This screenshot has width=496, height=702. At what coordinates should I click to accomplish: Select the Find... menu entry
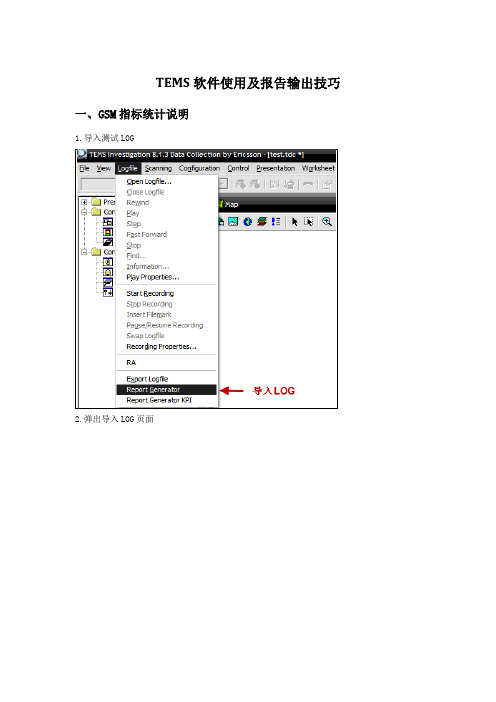tap(167, 256)
